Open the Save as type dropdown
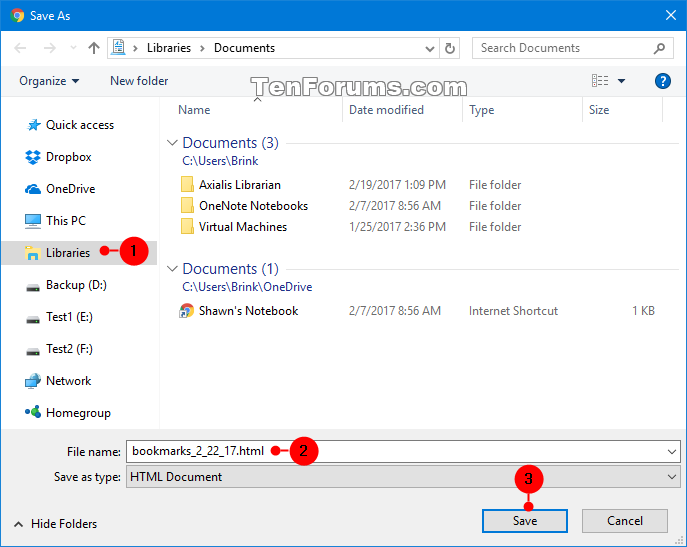 click(x=403, y=477)
